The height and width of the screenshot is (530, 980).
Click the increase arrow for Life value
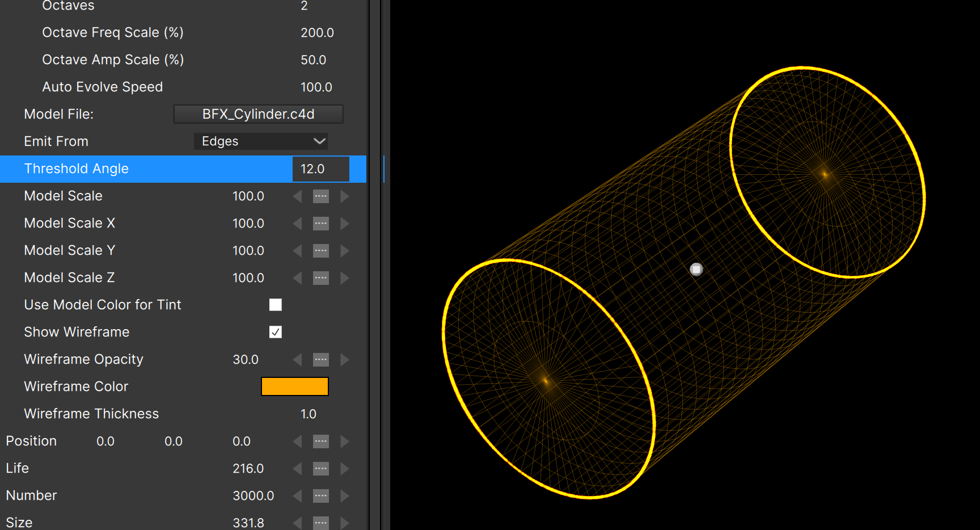345,468
